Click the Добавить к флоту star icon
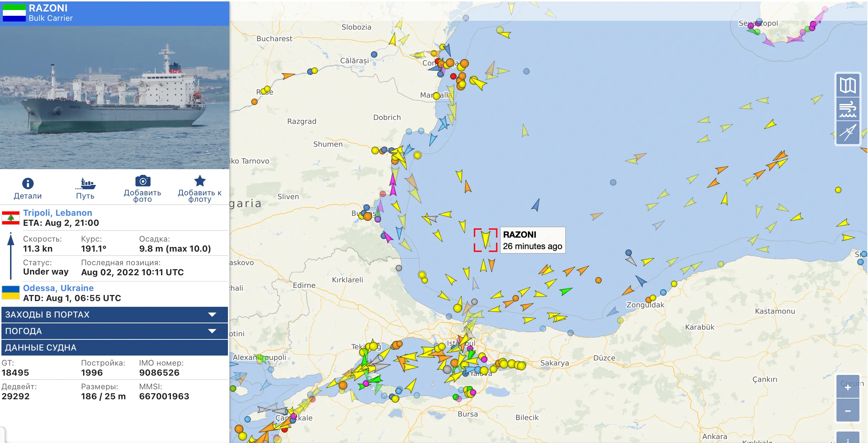The height and width of the screenshot is (443, 868). 200,181
